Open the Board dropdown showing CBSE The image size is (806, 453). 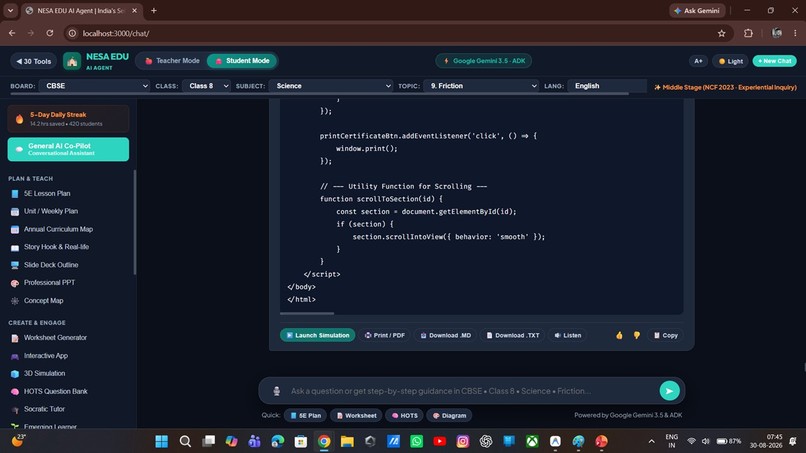[94, 86]
